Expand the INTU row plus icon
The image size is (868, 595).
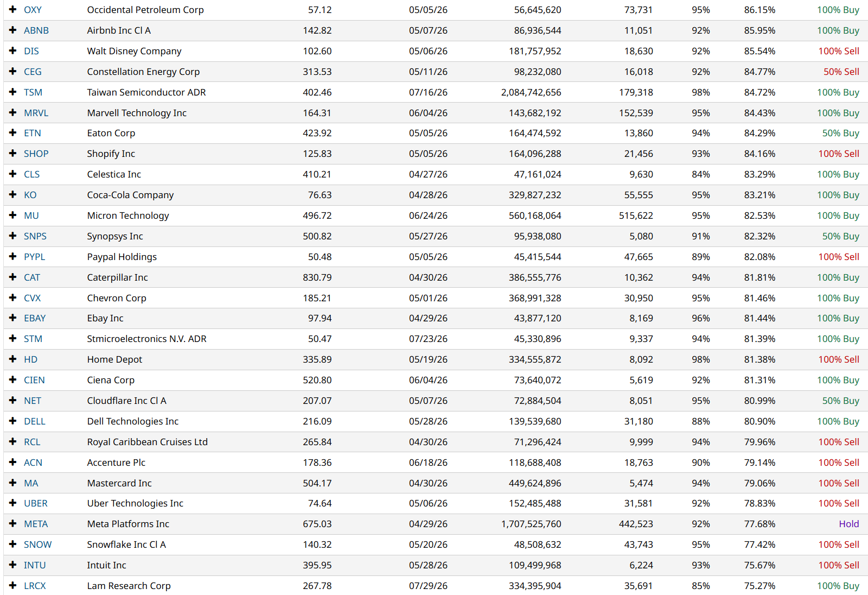coord(13,565)
